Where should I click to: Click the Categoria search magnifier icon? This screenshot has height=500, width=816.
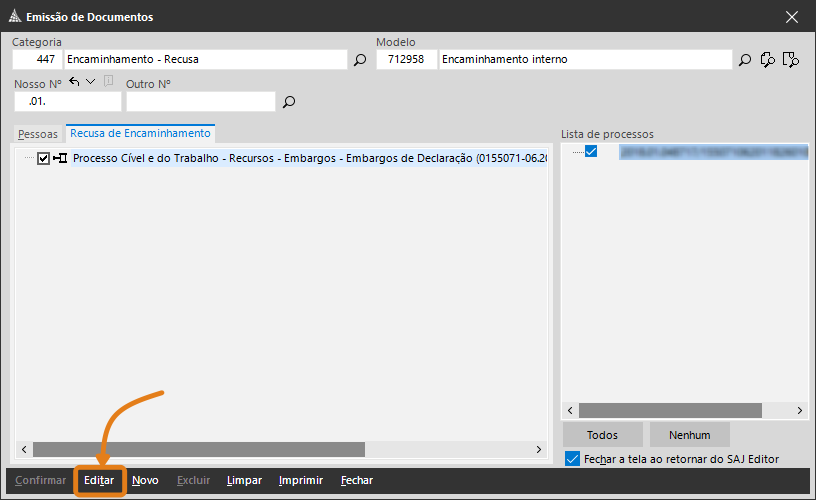[x=360, y=60]
